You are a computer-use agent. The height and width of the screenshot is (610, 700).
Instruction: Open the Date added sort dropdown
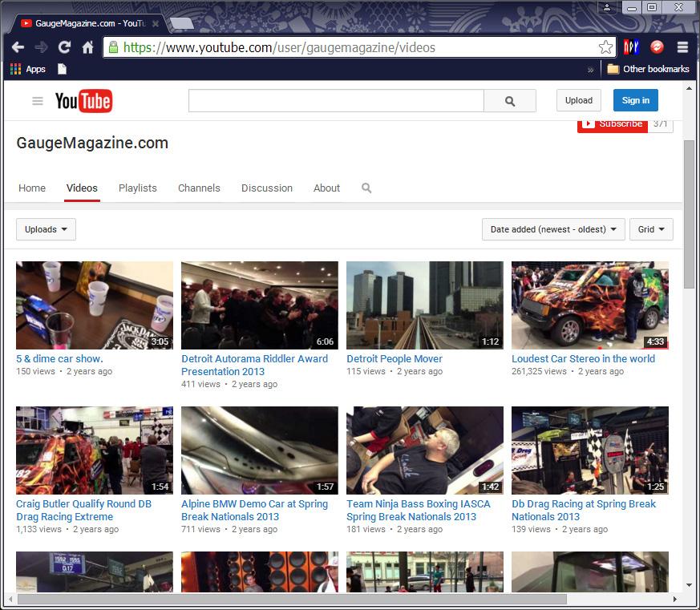(553, 229)
